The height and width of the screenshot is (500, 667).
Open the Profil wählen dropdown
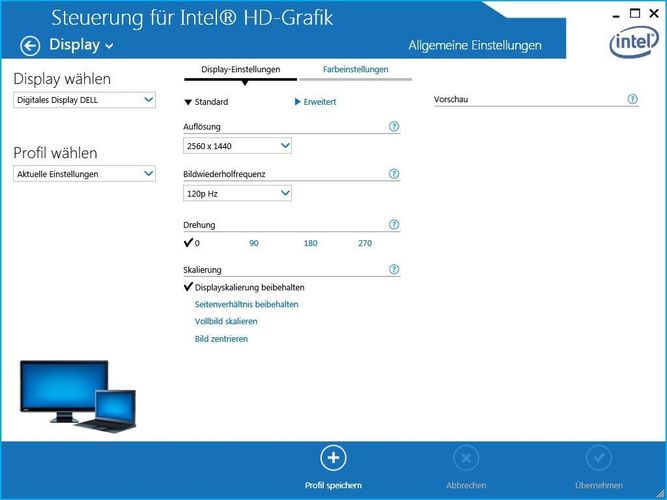pyautogui.click(x=84, y=174)
